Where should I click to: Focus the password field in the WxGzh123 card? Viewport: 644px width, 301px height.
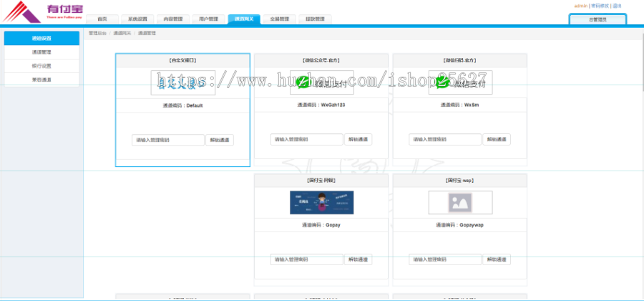(307, 140)
